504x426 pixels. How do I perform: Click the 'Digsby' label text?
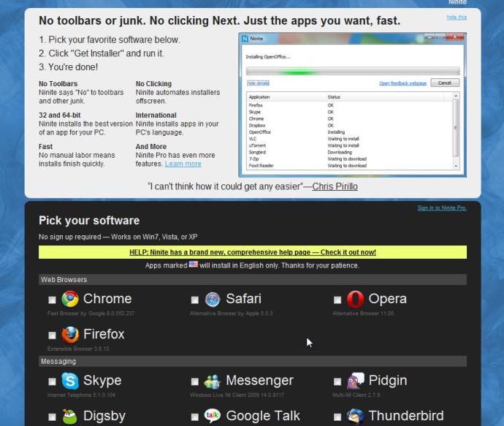click(104, 417)
